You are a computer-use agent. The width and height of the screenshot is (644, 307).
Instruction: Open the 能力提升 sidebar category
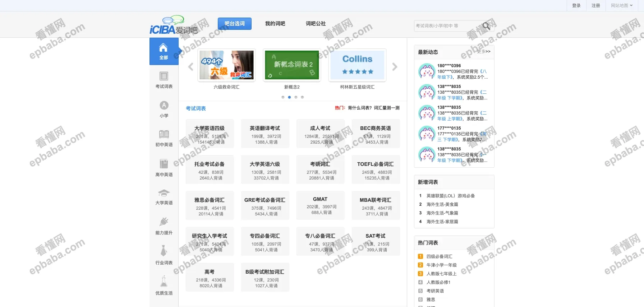(164, 226)
